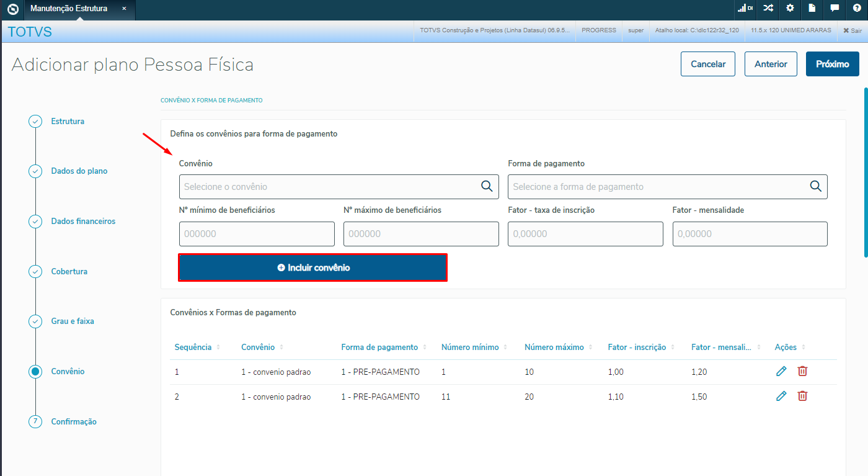Sort table by Ações column
The width and height of the screenshot is (868, 476).
[x=790, y=347]
